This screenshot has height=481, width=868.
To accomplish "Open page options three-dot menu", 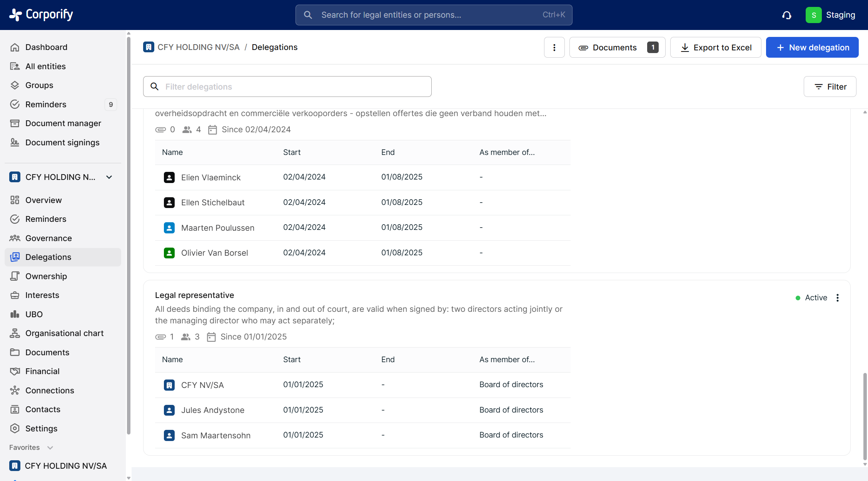I will (554, 47).
